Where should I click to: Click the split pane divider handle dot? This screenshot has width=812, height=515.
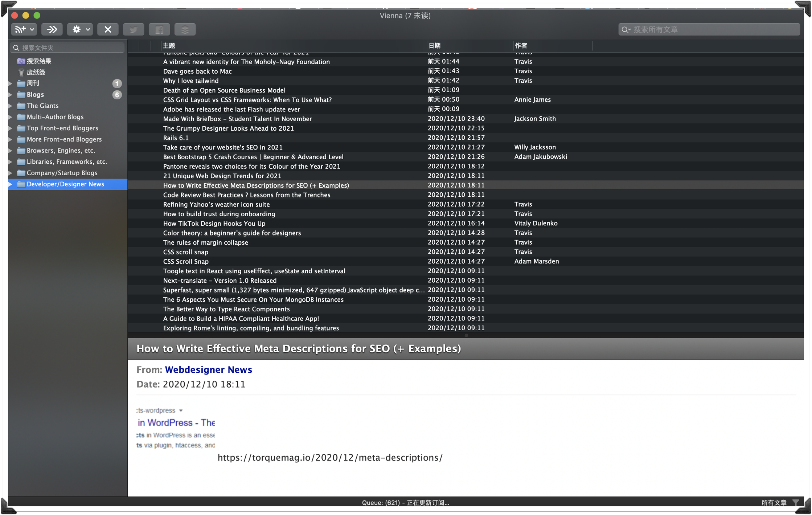coord(466,335)
